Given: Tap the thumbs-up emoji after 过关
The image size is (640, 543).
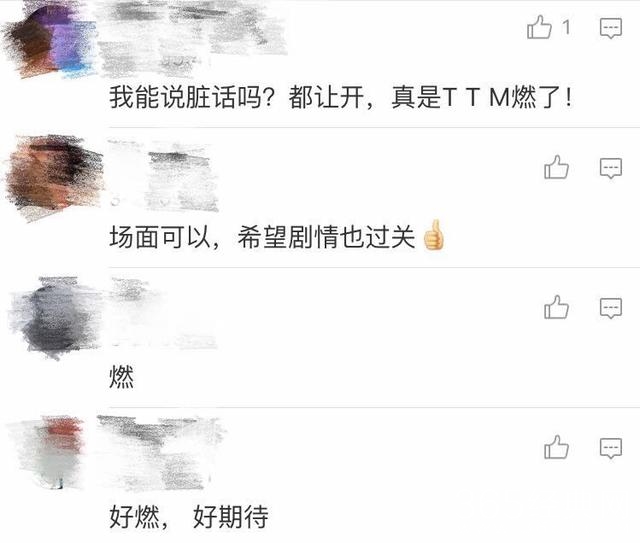Looking at the screenshot, I should pos(433,235).
